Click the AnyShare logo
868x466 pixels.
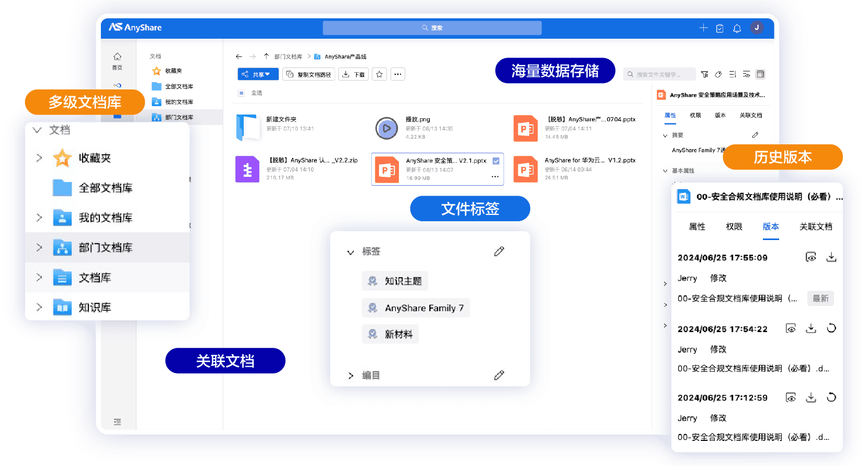pyautogui.click(x=135, y=27)
